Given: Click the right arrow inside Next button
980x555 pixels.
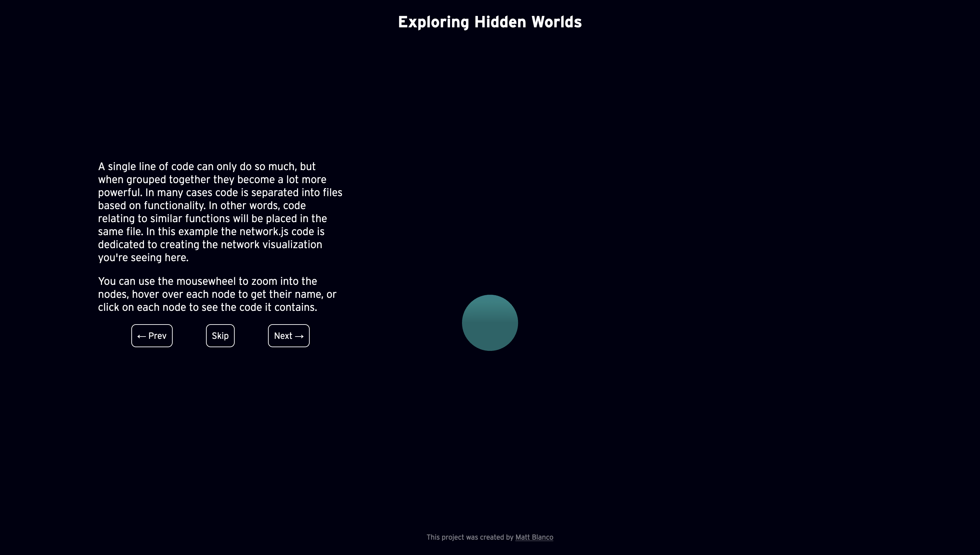Looking at the screenshot, I should [x=299, y=336].
